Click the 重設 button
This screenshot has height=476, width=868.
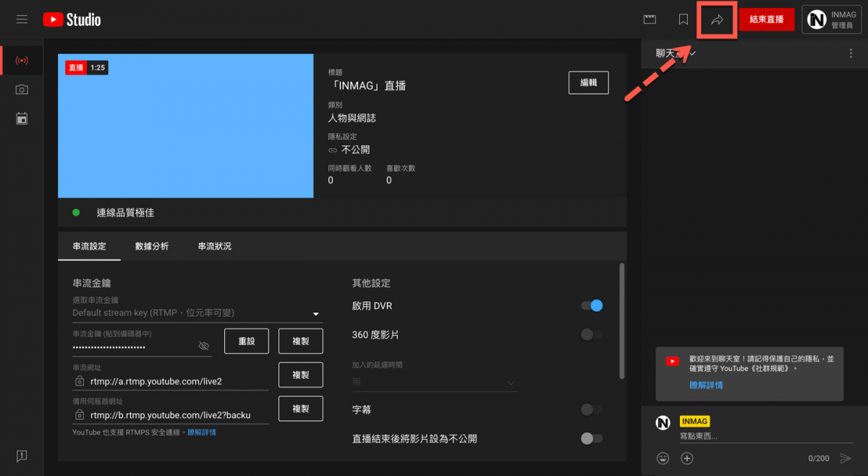(247, 341)
